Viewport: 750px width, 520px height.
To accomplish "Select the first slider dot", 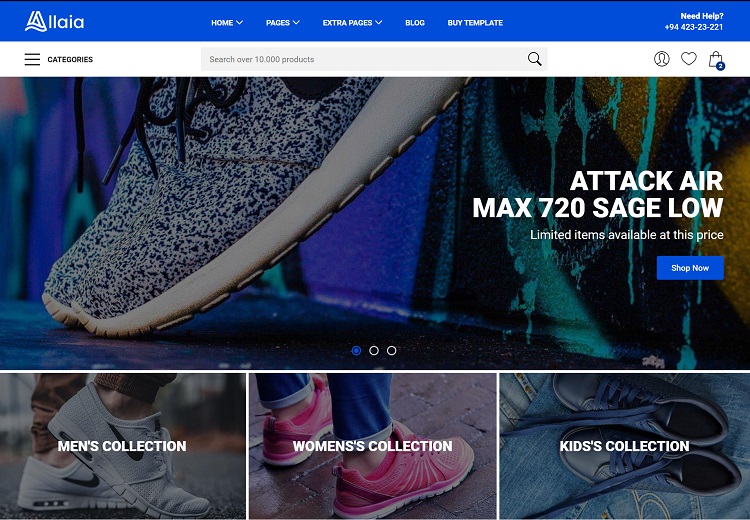I will [356, 351].
